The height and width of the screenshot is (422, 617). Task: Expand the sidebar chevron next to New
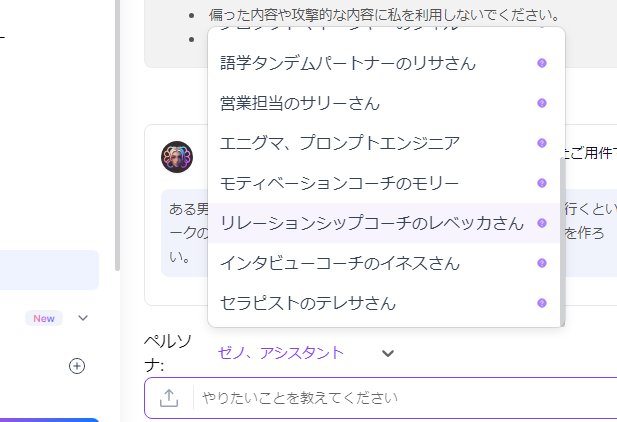click(83, 318)
